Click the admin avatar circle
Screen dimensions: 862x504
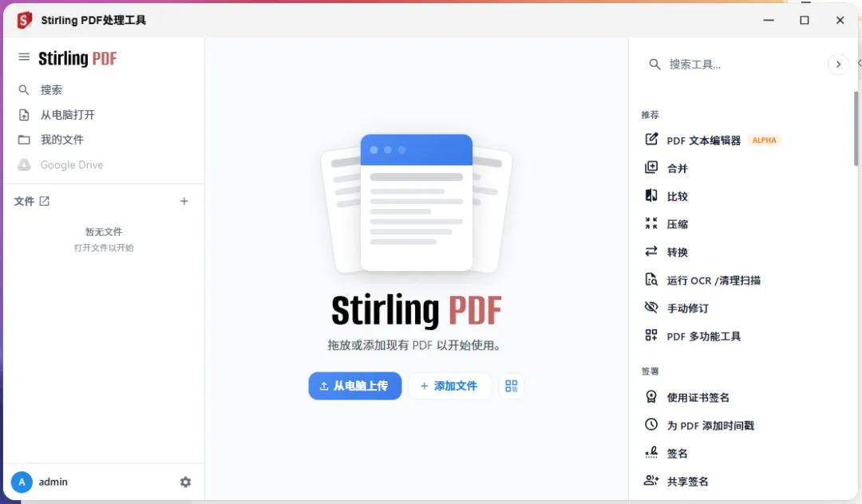tap(22, 482)
